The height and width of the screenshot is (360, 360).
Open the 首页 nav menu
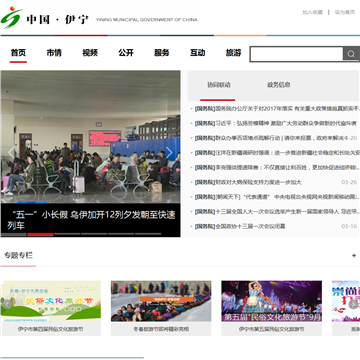(18, 53)
